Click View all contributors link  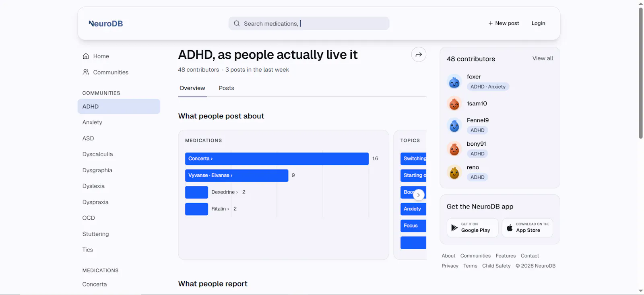point(543,58)
